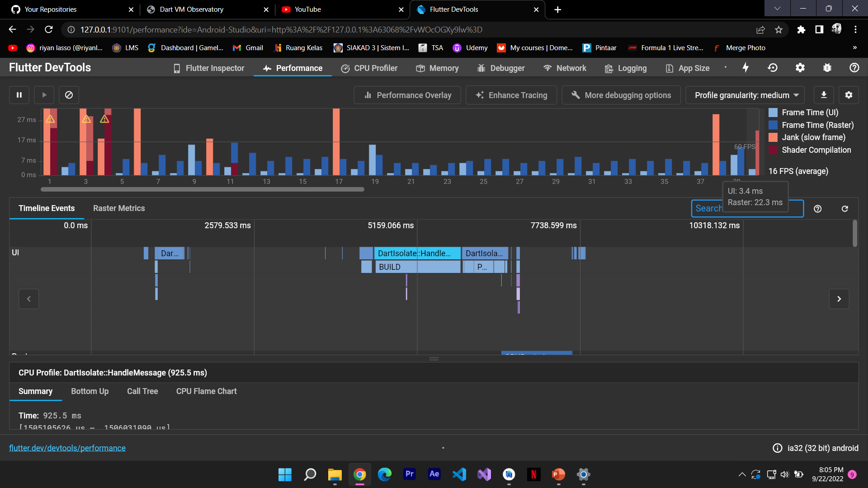
Task: Toggle Chrome side panel icon
Action: pos(819,30)
